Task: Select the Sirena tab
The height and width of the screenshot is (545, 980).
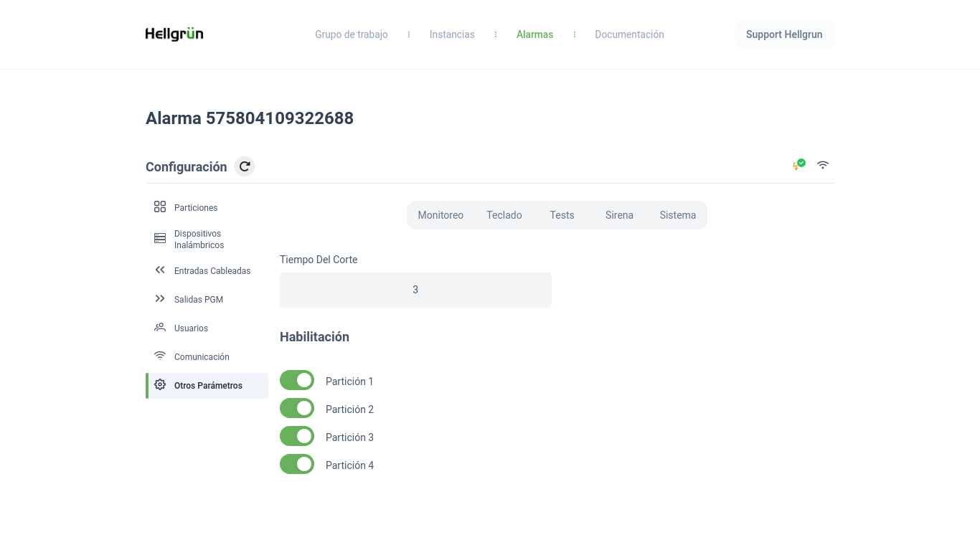Action: (619, 215)
